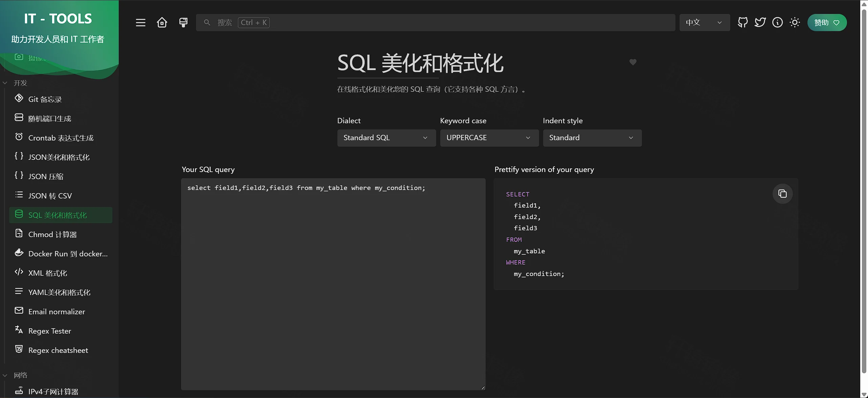Open Regex cheatsheet tool
This screenshot has height=398, width=868.
[x=61, y=350]
